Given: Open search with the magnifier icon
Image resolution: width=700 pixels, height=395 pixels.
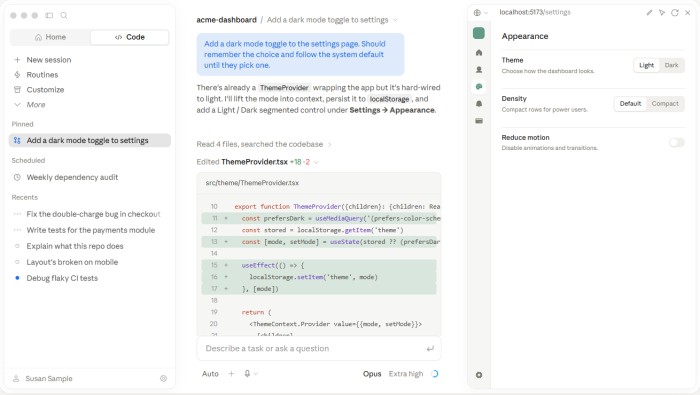Looking at the screenshot, I should (64, 15).
